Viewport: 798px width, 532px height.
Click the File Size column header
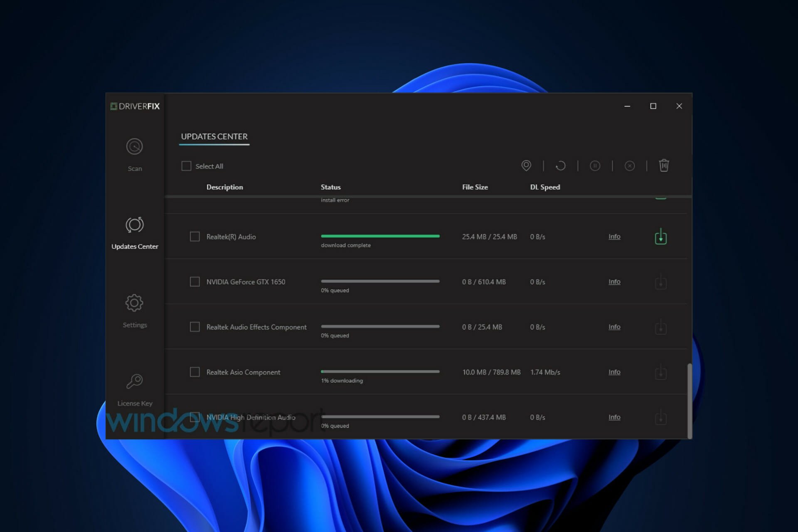pos(475,187)
